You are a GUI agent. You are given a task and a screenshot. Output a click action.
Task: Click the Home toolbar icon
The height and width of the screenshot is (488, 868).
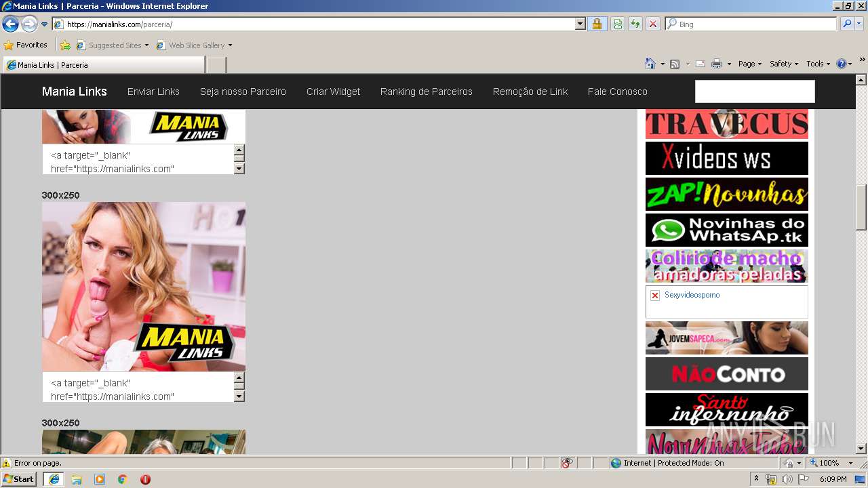[650, 64]
